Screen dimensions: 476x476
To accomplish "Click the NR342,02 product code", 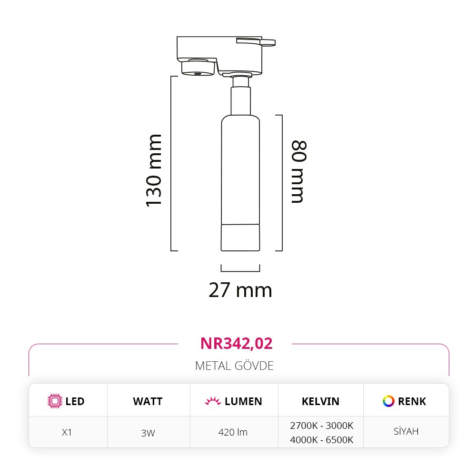I will pos(237,343).
